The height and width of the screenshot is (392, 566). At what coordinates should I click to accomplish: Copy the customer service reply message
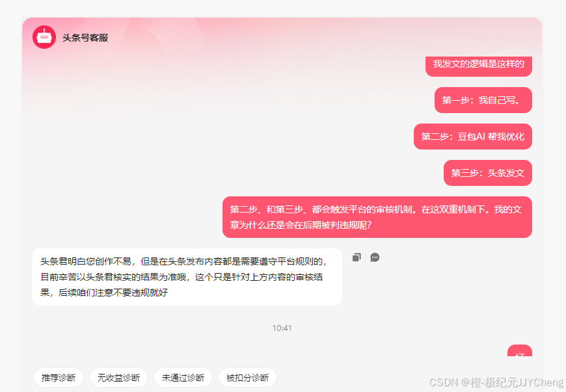pyautogui.click(x=357, y=257)
